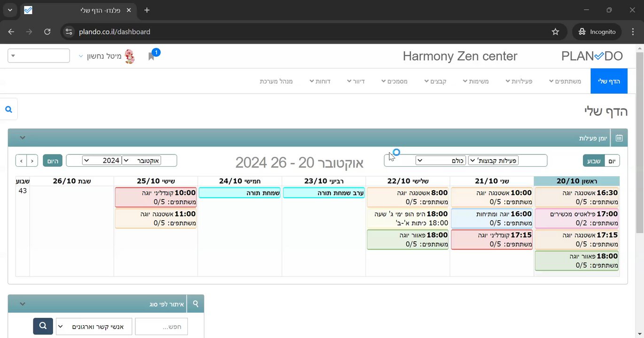
Task: Open the אנשי קשר וארגונים dropdown
Action: pos(93,326)
